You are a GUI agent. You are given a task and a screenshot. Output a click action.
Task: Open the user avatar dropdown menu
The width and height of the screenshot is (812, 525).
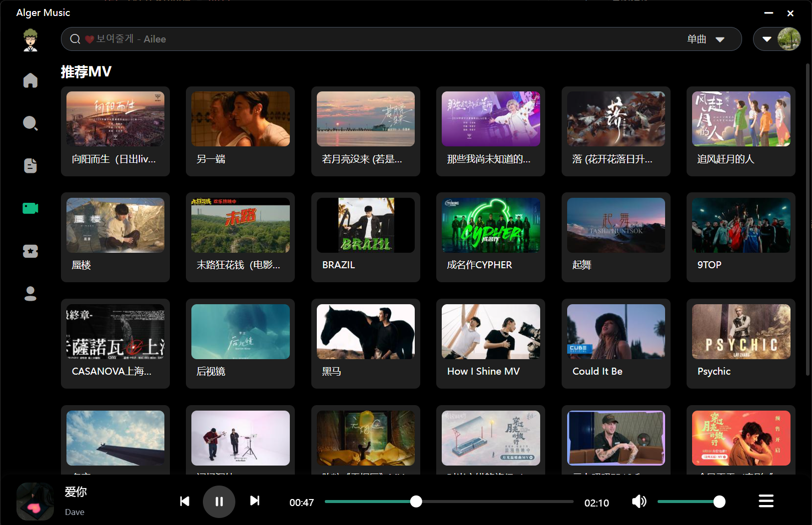coord(767,39)
